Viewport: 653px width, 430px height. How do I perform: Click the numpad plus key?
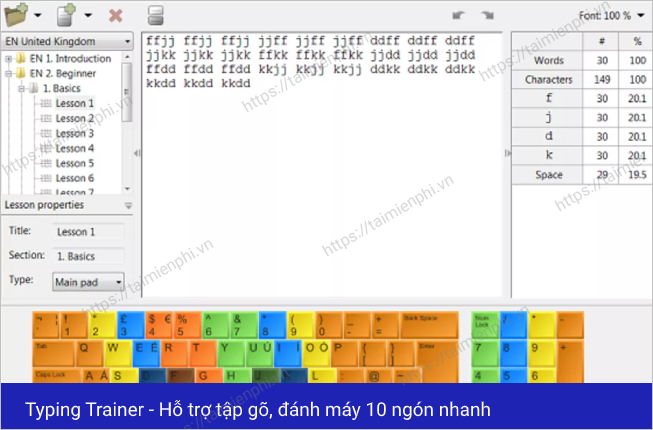coord(570,360)
